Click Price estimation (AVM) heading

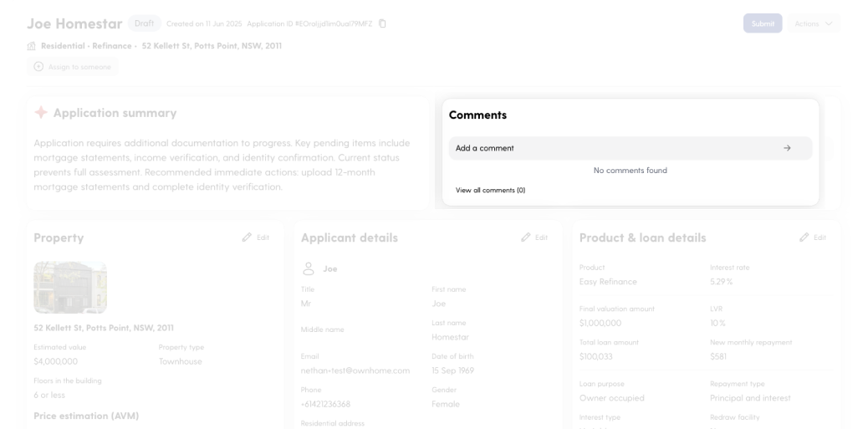click(86, 416)
